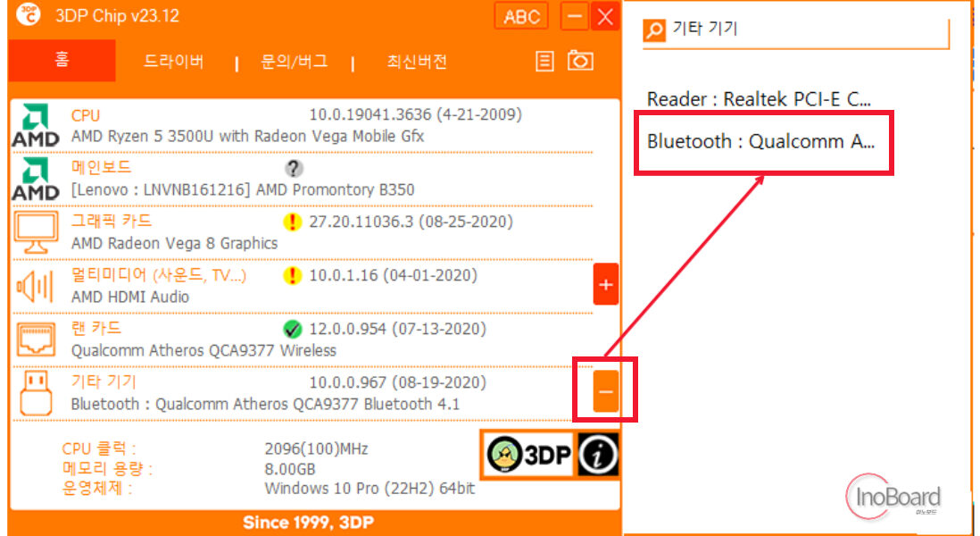The width and height of the screenshot is (980, 536).
Task: Toggle the ABC language button
Action: point(521,16)
